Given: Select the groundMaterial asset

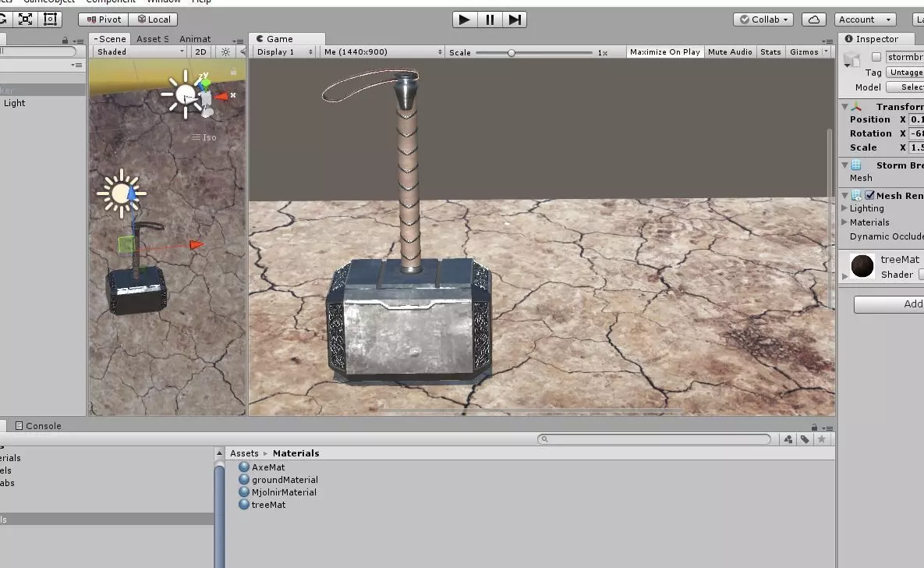Looking at the screenshot, I should coord(278,480).
